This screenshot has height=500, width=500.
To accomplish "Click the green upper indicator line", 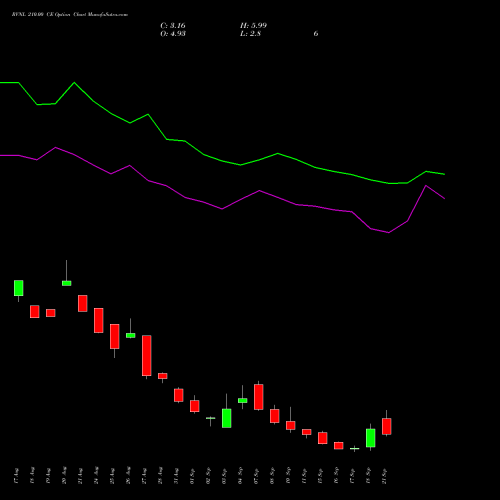I will [x=222, y=161].
